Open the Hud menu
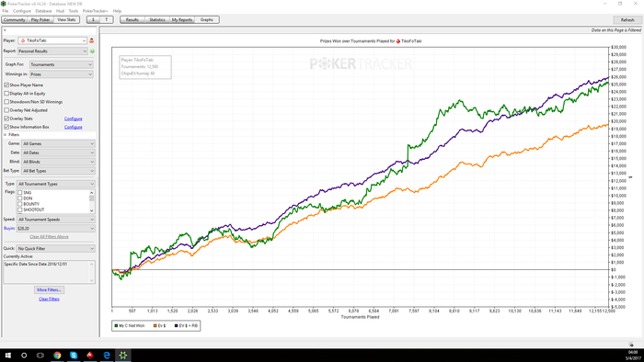644x362 pixels. click(x=60, y=11)
